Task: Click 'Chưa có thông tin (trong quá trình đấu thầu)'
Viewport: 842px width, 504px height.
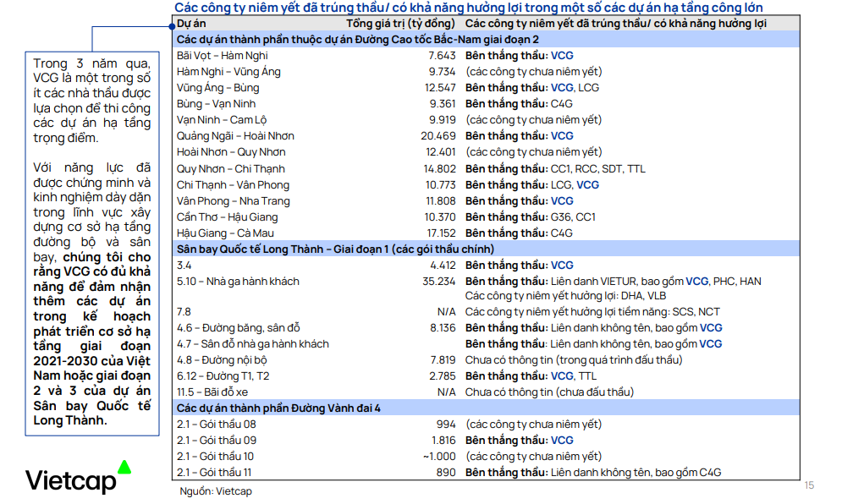Action: coord(574,361)
